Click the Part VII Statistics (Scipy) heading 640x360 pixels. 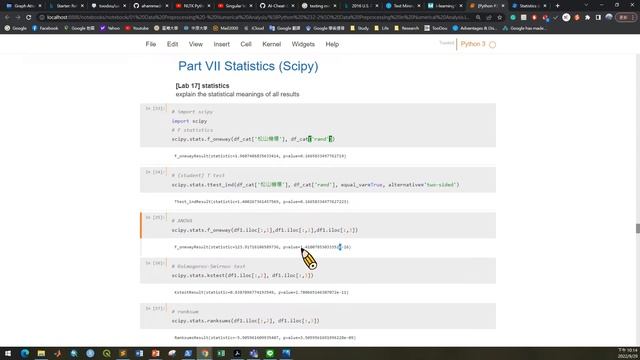(x=248, y=66)
